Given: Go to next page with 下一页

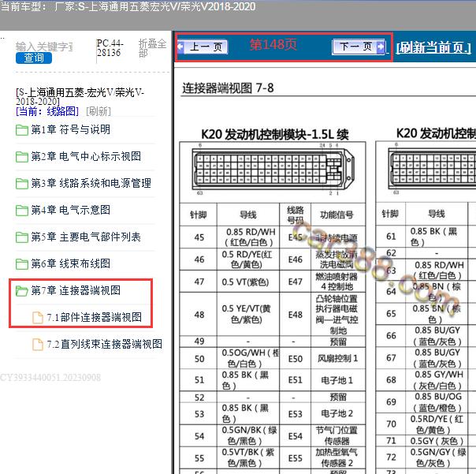Looking at the screenshot, I should pos(359,47).
